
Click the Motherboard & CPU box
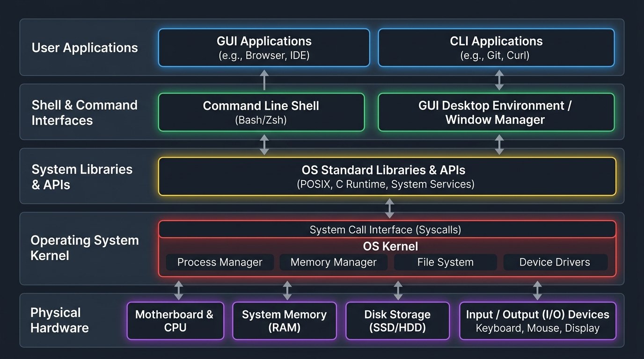[x=175, y=321]
